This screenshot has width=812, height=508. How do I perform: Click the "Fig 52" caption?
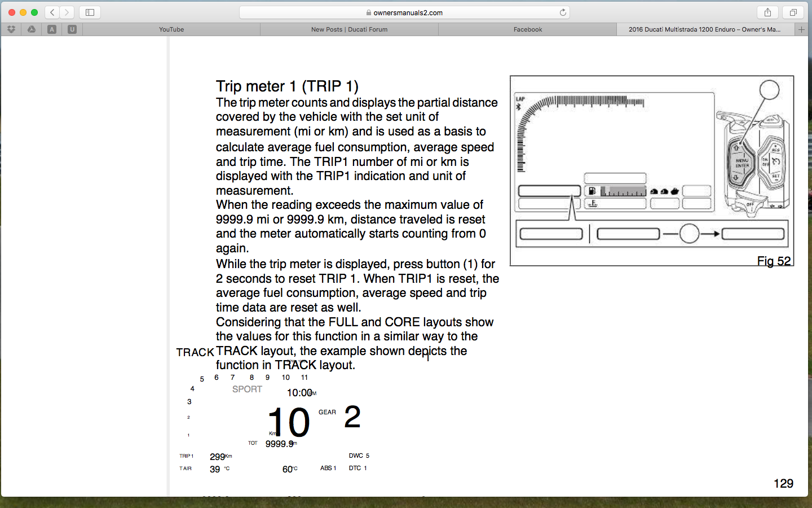774,261
